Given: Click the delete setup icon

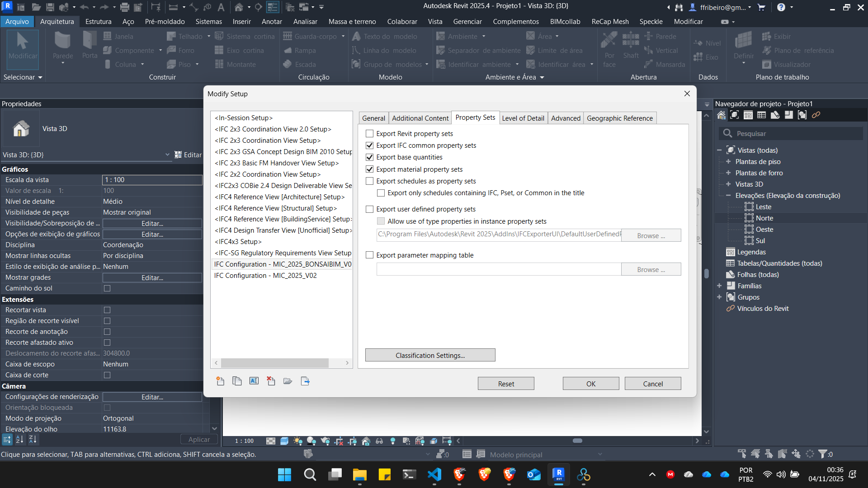Looking at the screenshot, I should (x=271, y=381).
